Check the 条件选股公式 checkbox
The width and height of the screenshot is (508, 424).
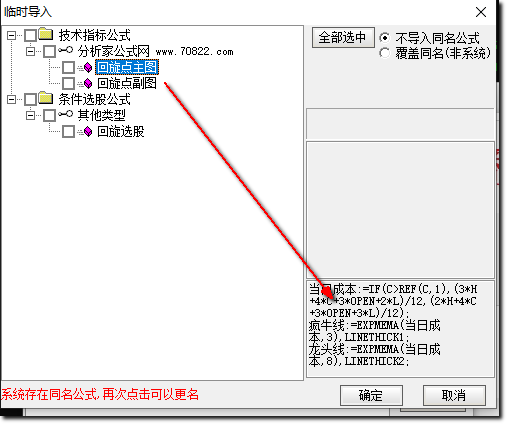pos(30,99)
